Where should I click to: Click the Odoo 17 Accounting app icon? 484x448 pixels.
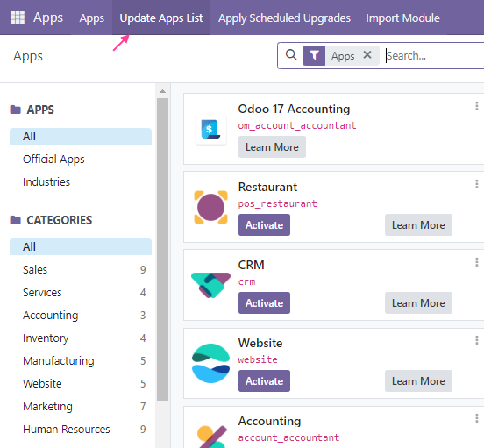(210, 129)
